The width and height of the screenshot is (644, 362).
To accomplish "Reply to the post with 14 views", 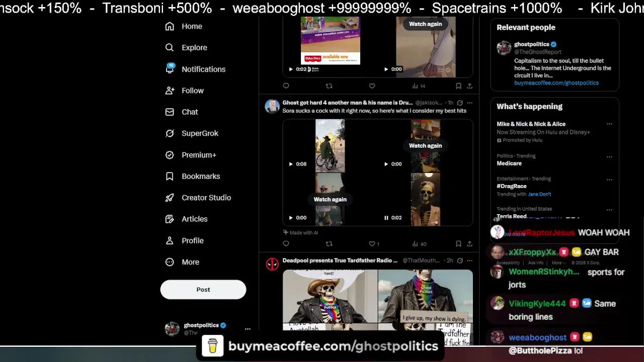I will pos(286,86).
